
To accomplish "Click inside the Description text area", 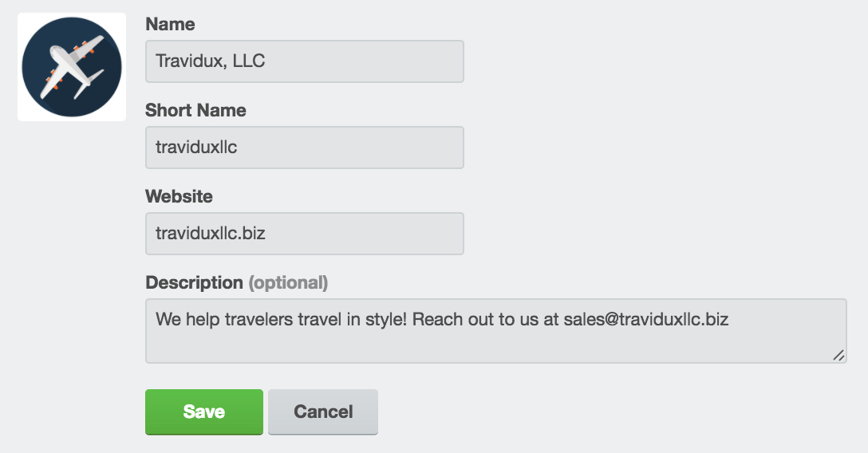I will tap(496, 331).
